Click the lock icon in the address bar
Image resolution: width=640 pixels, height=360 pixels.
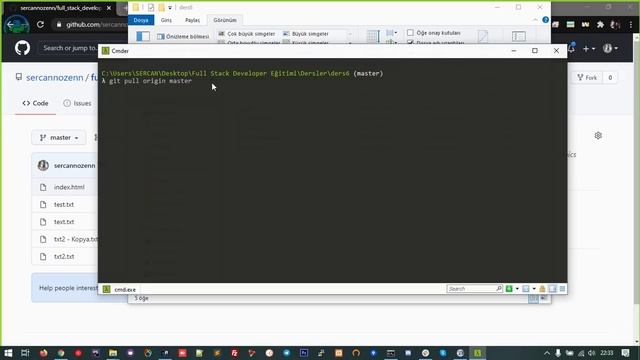(59, 24)
